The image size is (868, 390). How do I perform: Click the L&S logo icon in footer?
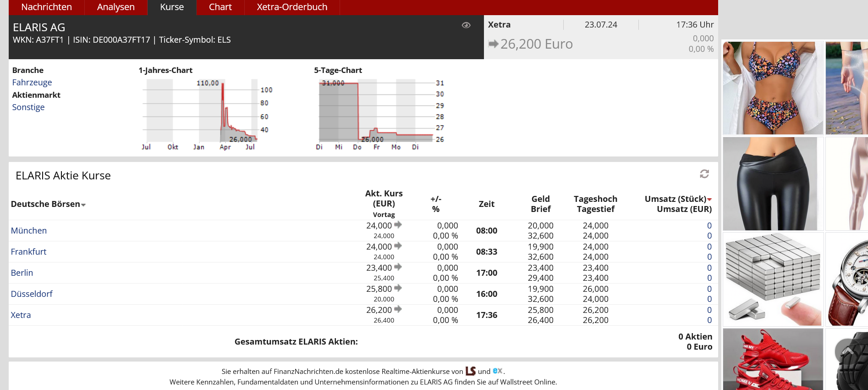tap(470, 371)
